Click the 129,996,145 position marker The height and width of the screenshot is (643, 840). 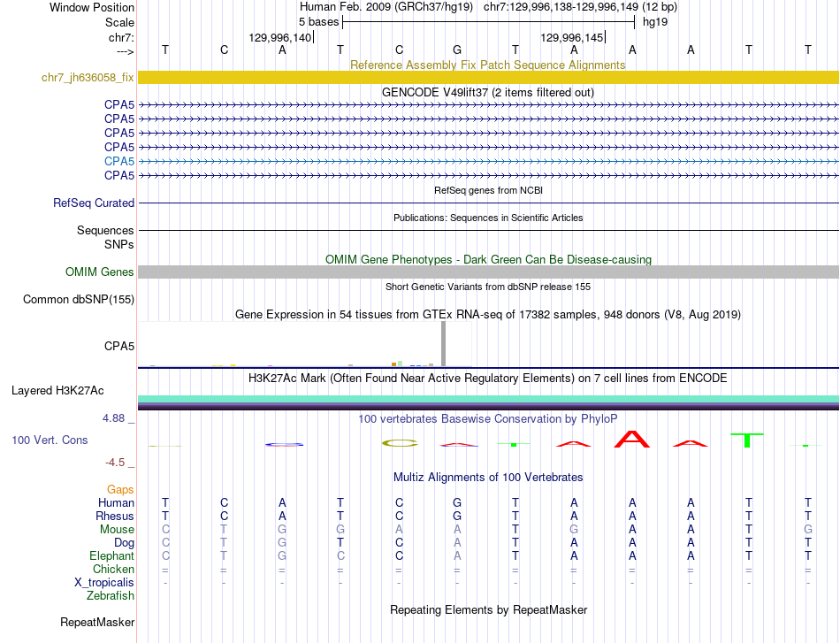click(571, 37)
